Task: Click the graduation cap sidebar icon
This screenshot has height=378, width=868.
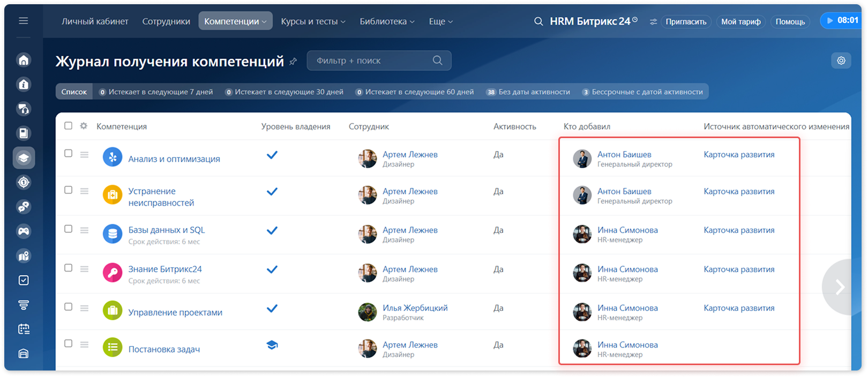Action: point(24,158)
